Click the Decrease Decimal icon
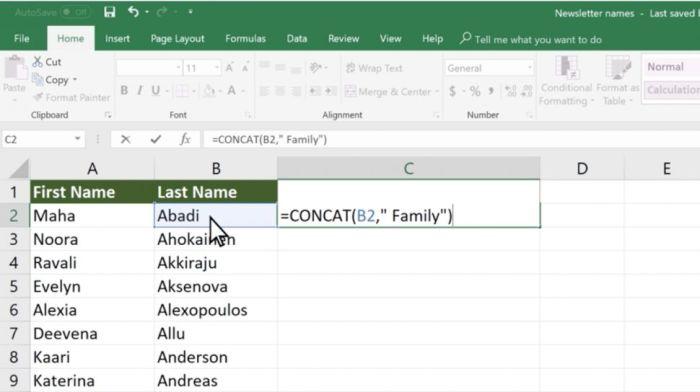 pyautogui.click(x=527, y=91)
